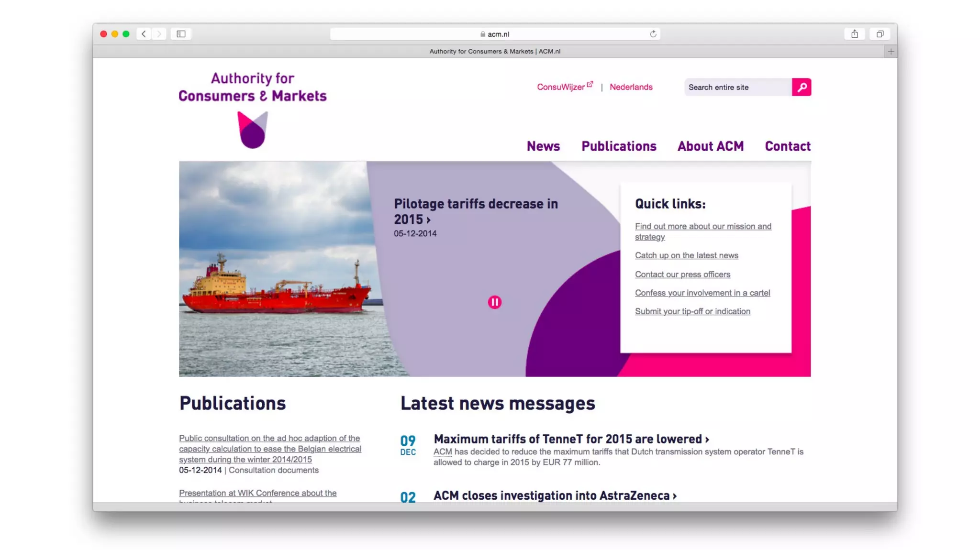980x550 pixels.
Task: Show all tabs overview icon
Action: click(x=880, y=34)
